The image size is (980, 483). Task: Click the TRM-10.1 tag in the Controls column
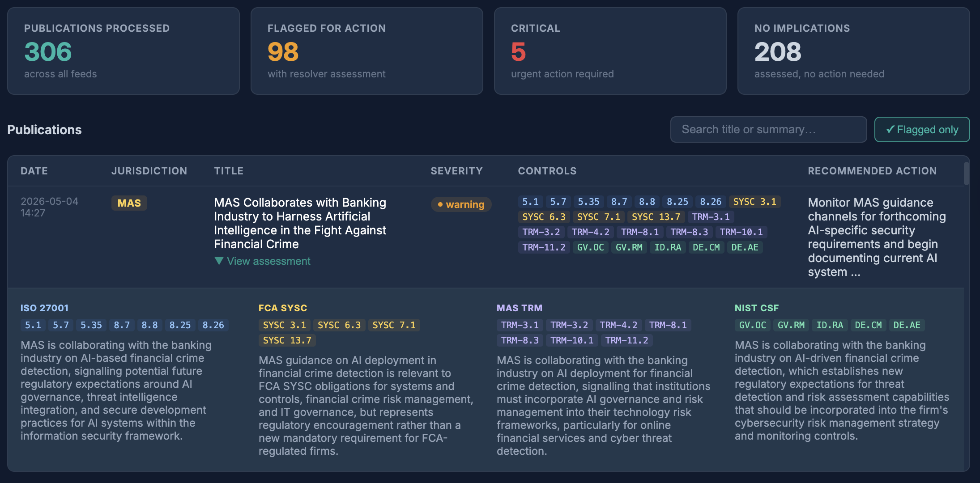741,232
